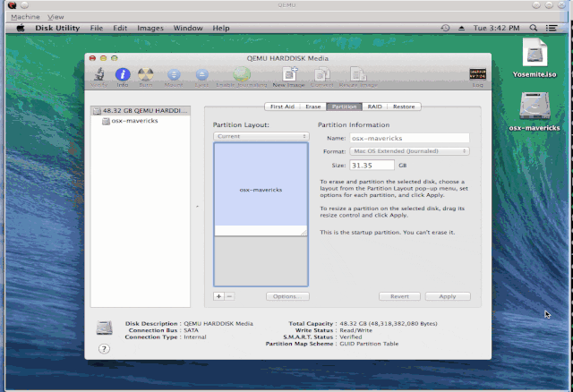Click the Apply button
Image resolution: width=573 pixels, height=392 pixels.
point(448,296)
